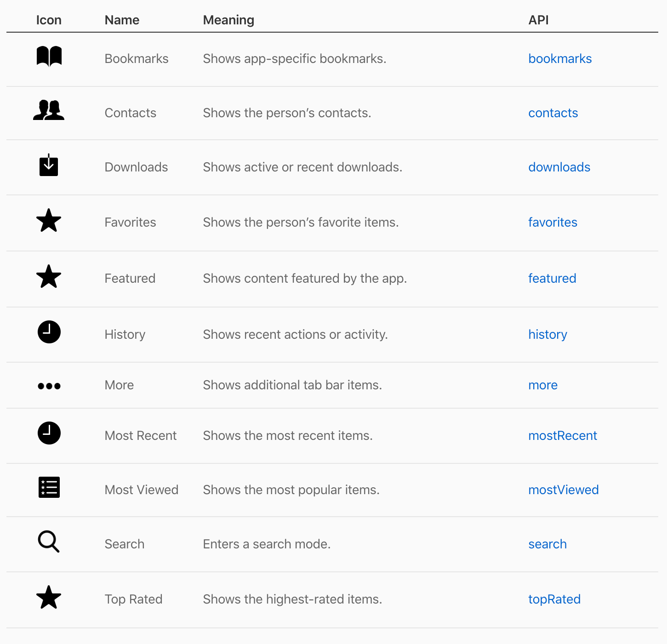Open the bookmarks API link
The width and height of the screenshot is (667, 644).
tap(560, 59)
